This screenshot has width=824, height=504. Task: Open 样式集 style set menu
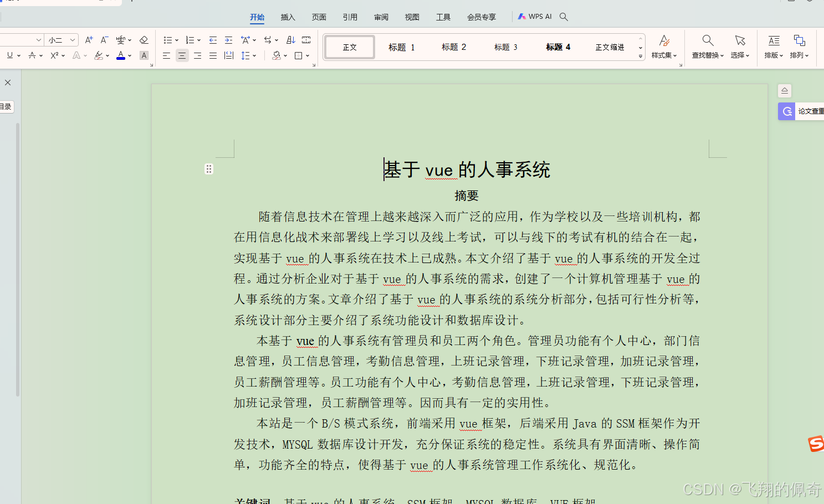664,47
